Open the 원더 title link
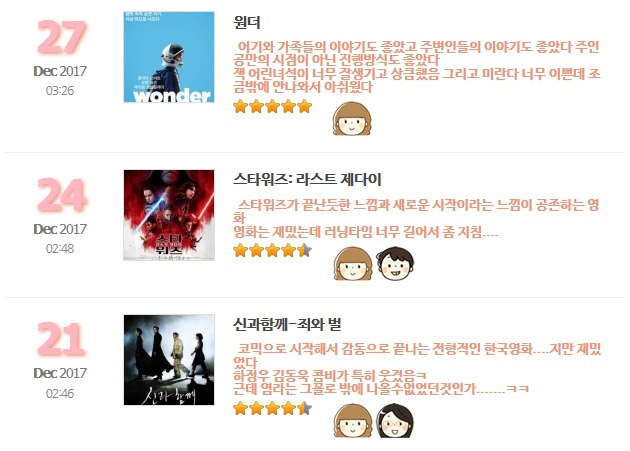 click(247, 22)
